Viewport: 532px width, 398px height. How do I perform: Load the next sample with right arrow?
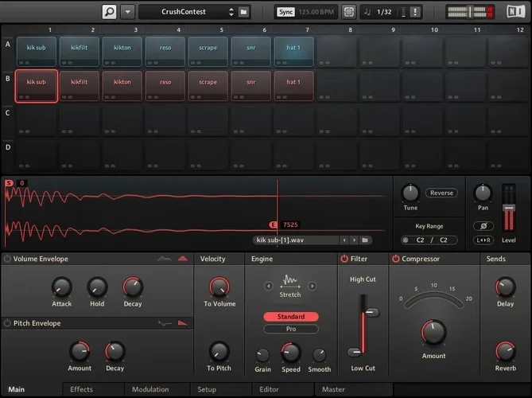click(353, 240)
